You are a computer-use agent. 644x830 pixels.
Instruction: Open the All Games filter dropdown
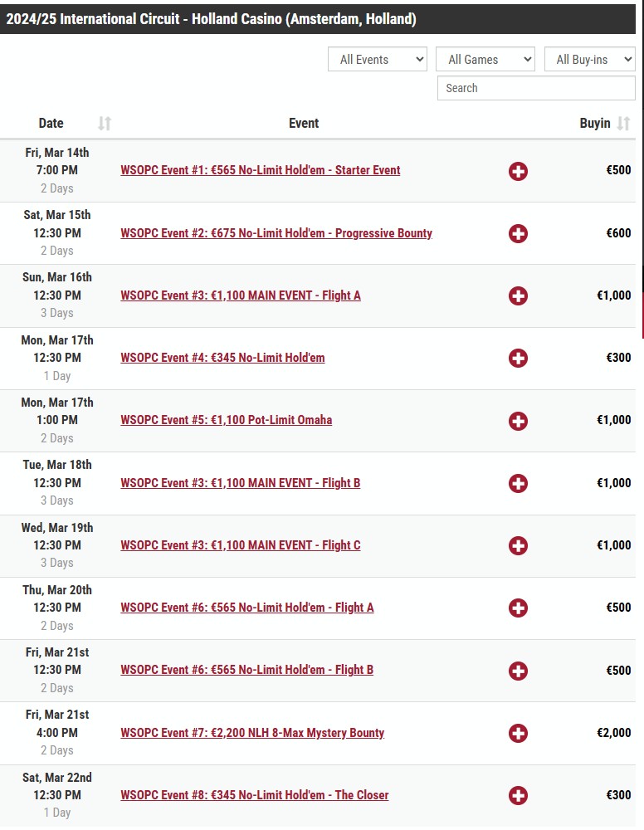[x=485, y=59]
